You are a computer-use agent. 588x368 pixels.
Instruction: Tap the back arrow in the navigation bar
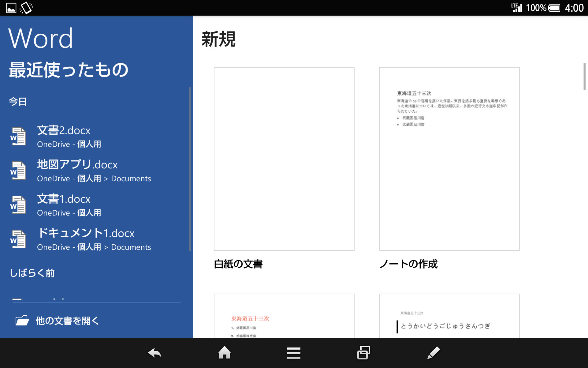(x=154, y=353)
